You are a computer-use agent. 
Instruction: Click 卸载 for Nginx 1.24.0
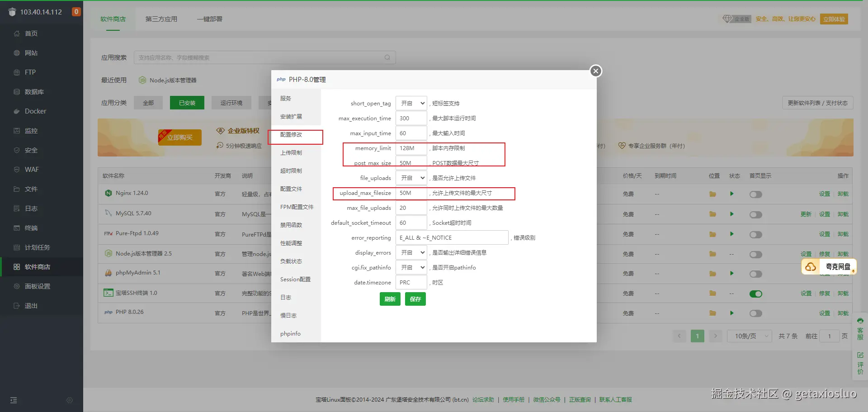pyautogui.click(x=843, y=194)
